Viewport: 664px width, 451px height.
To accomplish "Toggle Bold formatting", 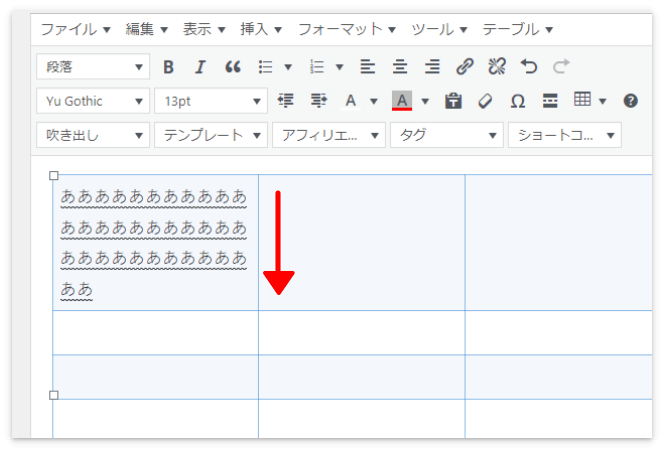I will point(169,67).
